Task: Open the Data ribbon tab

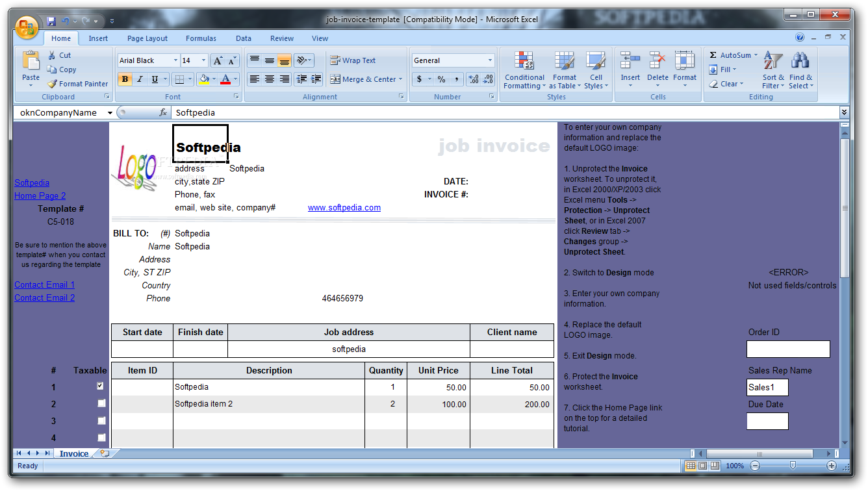Action: tap(244, 38)
